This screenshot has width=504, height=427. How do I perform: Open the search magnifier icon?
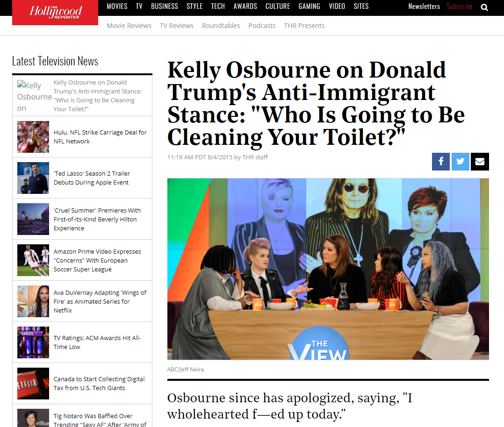click(x=484, y=7)
